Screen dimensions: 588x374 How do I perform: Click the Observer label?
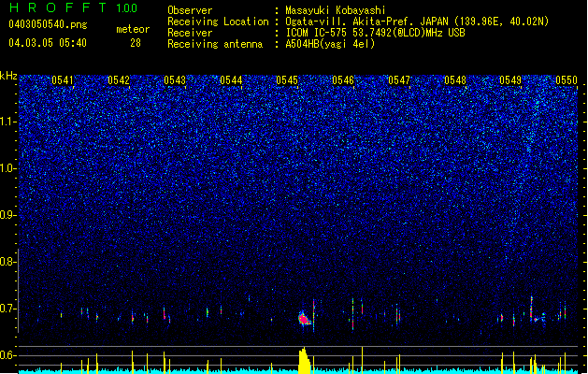pyautogui.click(x=190, y=10)
